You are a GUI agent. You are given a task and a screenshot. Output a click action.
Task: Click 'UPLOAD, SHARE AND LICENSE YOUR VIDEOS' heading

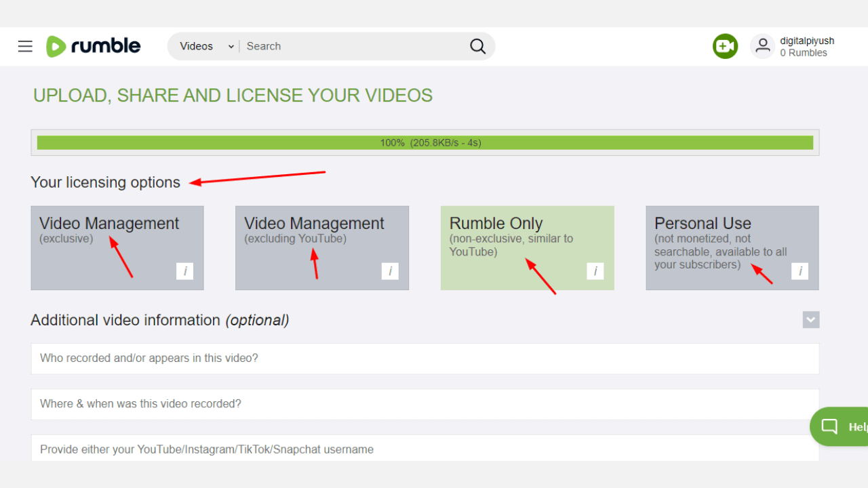click(x=233, y=96)
